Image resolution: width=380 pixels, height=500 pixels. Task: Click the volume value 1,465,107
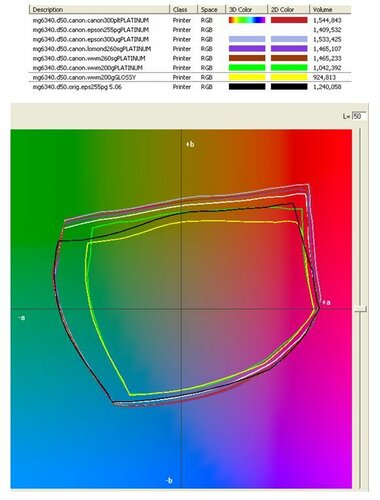coord(327,49)
